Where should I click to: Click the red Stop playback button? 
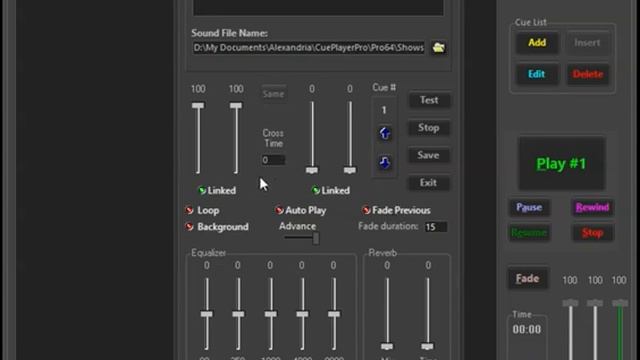[592, 233]
